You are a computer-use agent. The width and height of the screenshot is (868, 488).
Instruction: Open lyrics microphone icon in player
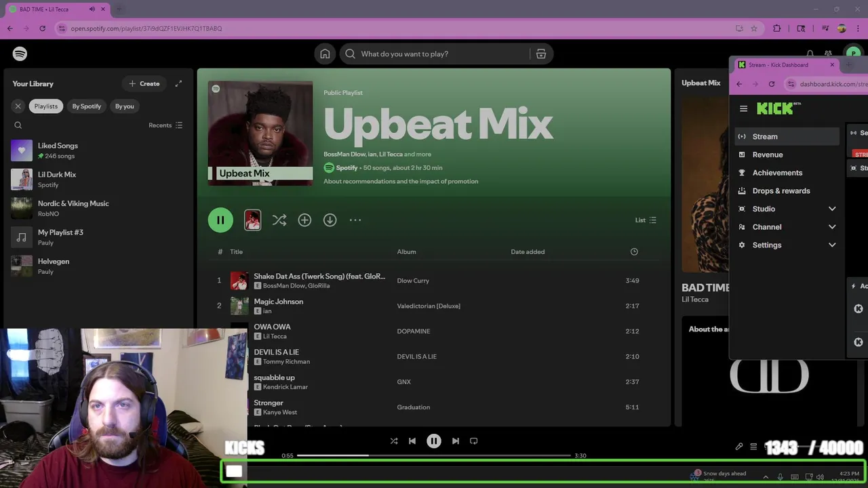739,447
